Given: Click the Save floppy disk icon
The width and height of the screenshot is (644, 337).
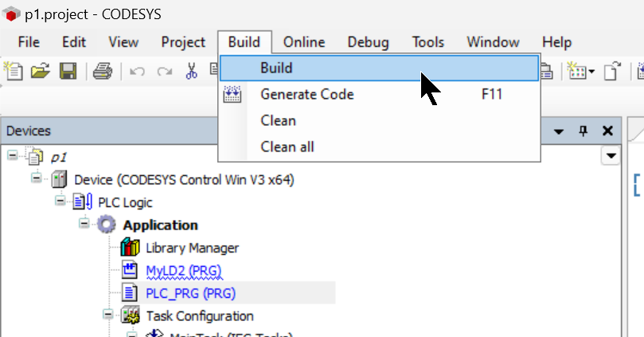Looking at the screenshot, I should 68,71.
